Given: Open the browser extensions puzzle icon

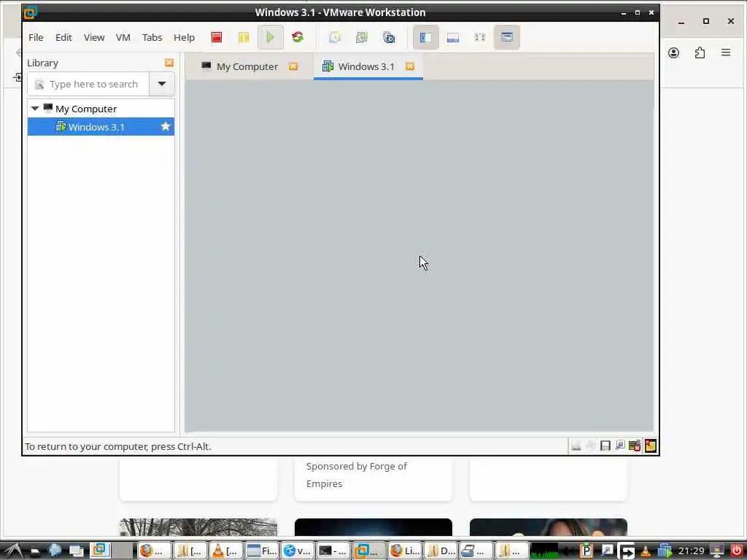Looking at the screenshot, I should coord(700,52).
